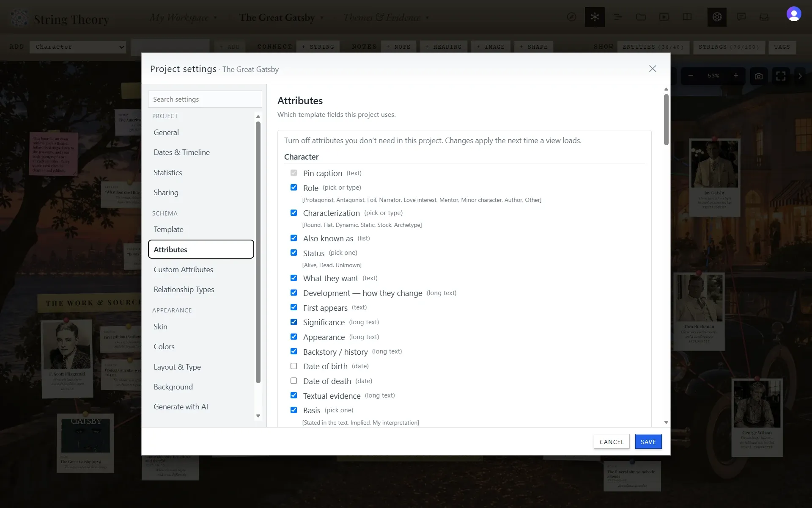
Task: Click the gear settings icon in the top bar
Action: tap(717, 17)
